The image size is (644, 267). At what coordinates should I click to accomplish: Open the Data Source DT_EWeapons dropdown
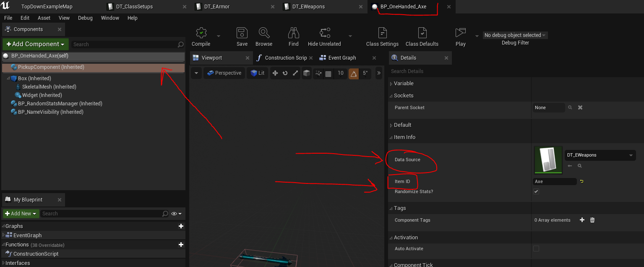pos(600,155)
